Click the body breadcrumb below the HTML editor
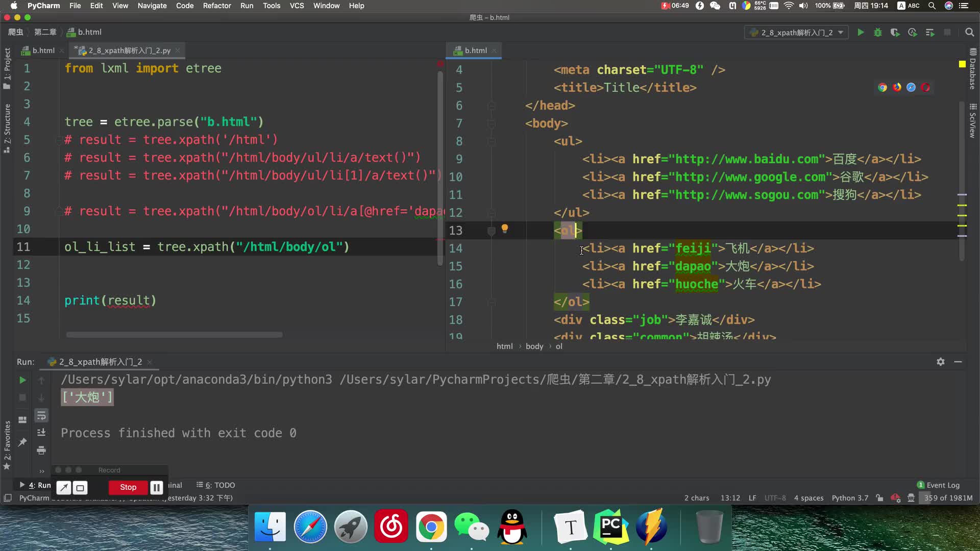This screenshot has height=551, width=980. (534, 346)
